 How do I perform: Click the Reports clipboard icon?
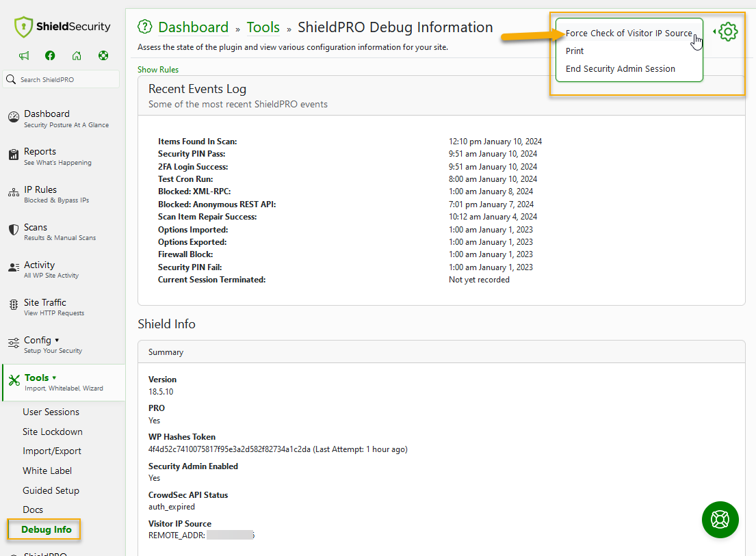[14, 154]
